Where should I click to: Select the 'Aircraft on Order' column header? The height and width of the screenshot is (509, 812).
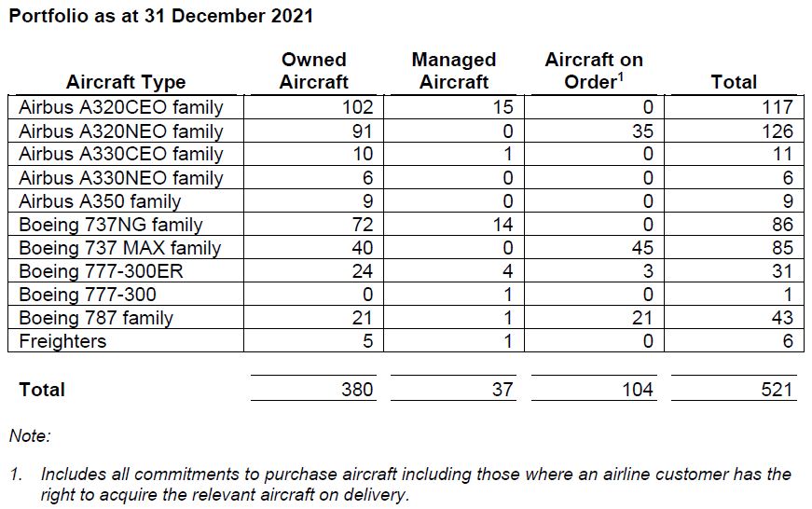pyautogui.click(x=594, y=71)
